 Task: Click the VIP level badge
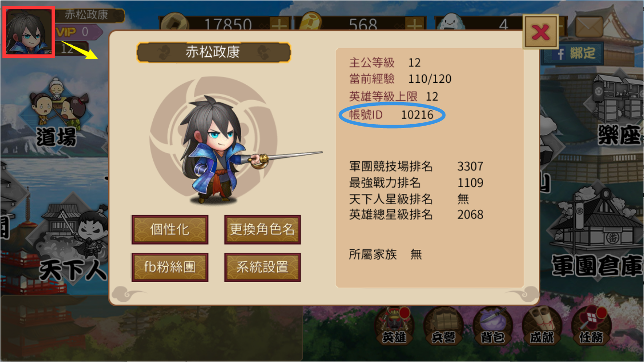(77, 32)
